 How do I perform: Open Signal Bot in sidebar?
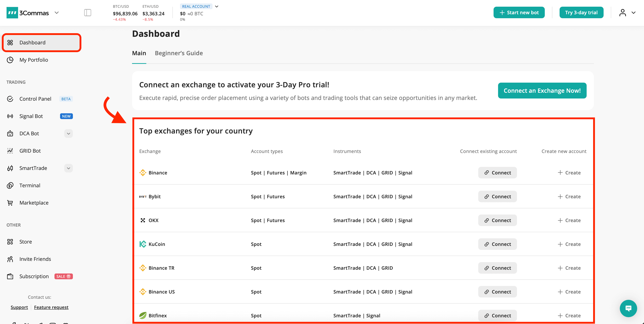[31, 116]
